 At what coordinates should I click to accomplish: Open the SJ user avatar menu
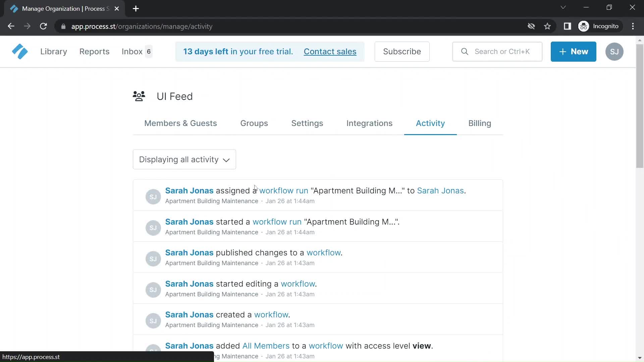coord(614,52)
